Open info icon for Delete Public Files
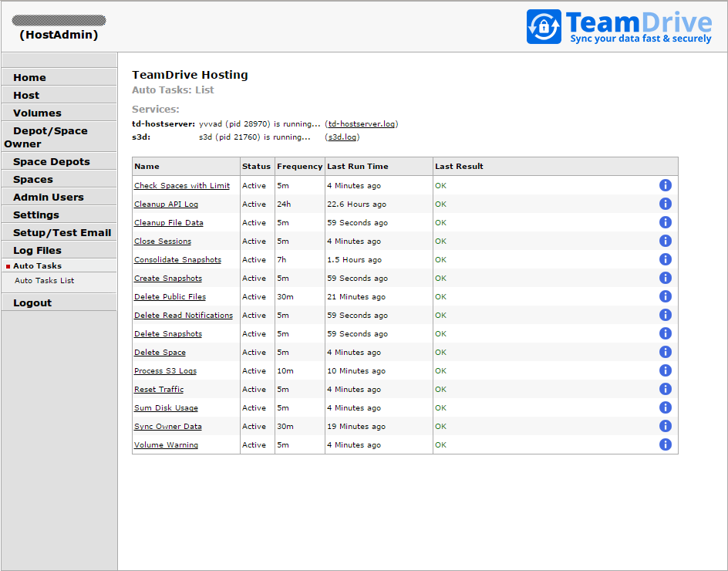The height and width of the screenshot is (571, 728). point(665,296)
